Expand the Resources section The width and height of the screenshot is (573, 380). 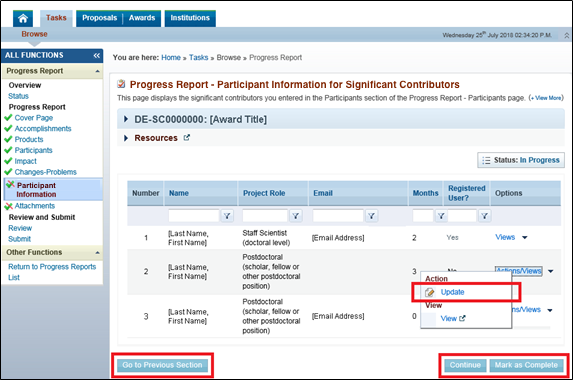coord(126,138)
